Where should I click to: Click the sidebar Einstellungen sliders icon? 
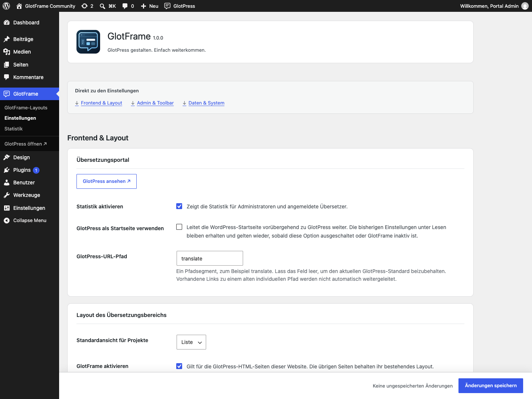7,208
